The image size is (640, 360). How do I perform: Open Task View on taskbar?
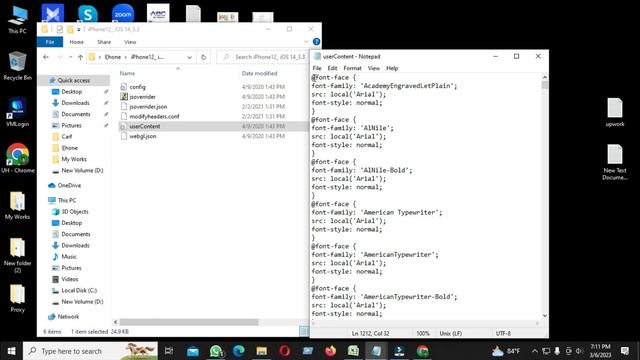click(169, 351)
